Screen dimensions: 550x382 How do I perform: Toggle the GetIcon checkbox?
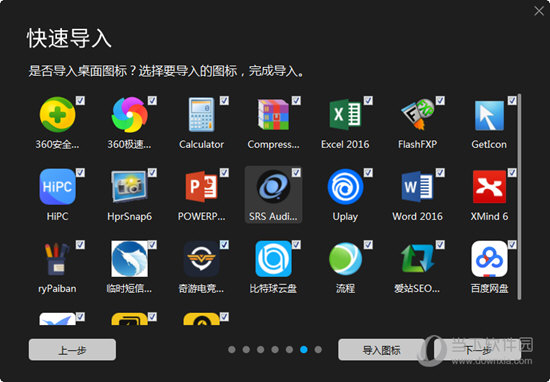tap(512, 101)
